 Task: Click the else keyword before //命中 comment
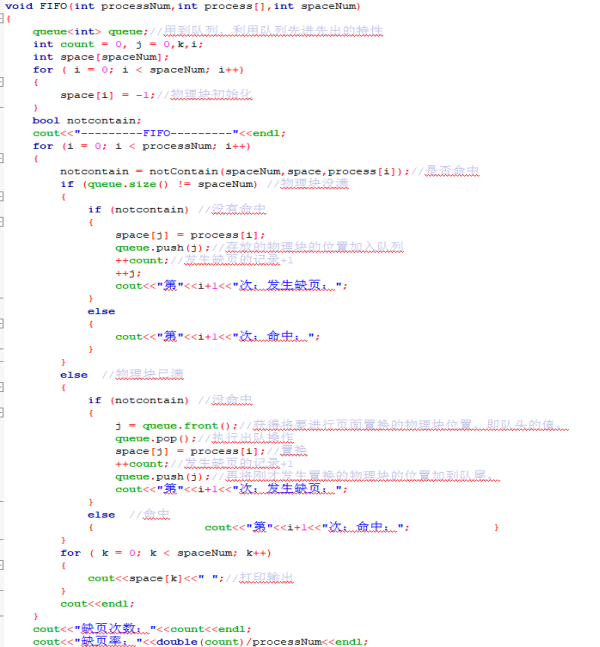tap(101, 515)
